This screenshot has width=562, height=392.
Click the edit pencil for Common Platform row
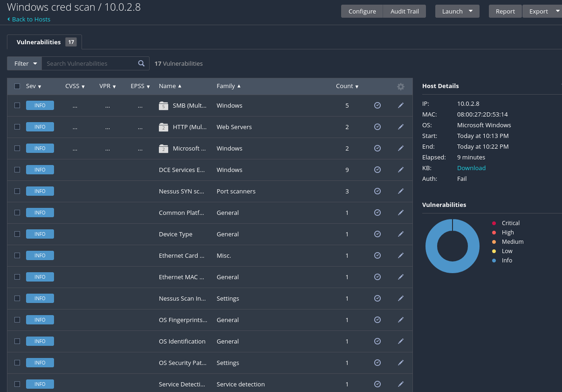[401, 213]
